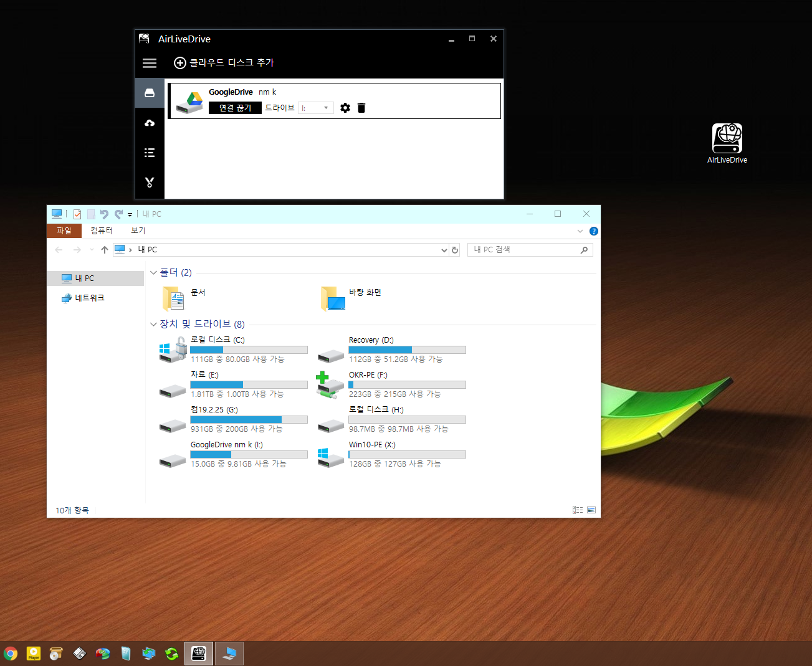The height and width of the screenshot is (666, 812).
Task: Select the disks tab in AirLiveDrive sidebar
Action: click(150, 93)
